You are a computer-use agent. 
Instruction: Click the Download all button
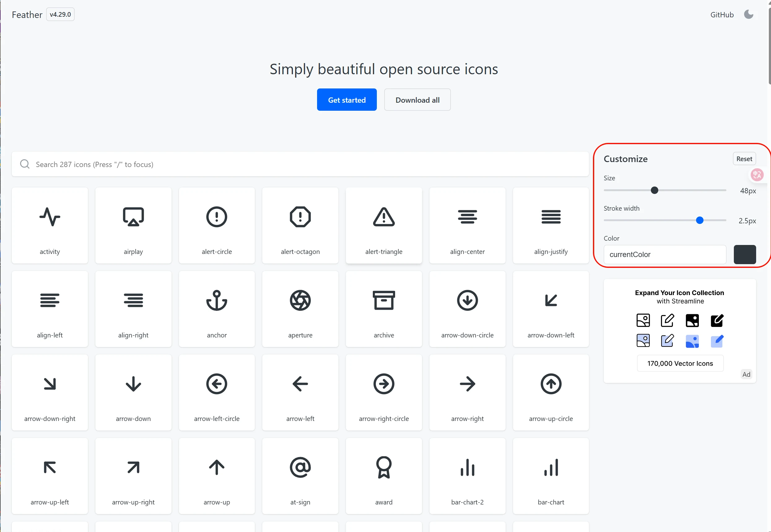point(417,100)
